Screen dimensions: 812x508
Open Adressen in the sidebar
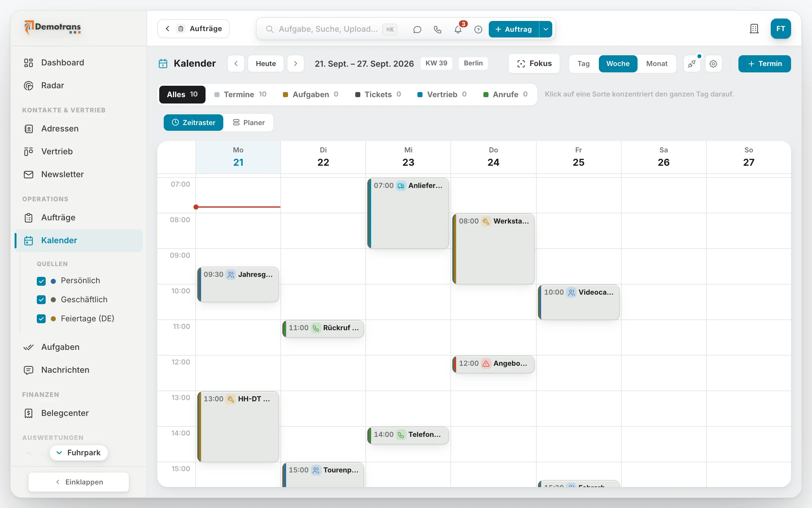coord(79,129)
